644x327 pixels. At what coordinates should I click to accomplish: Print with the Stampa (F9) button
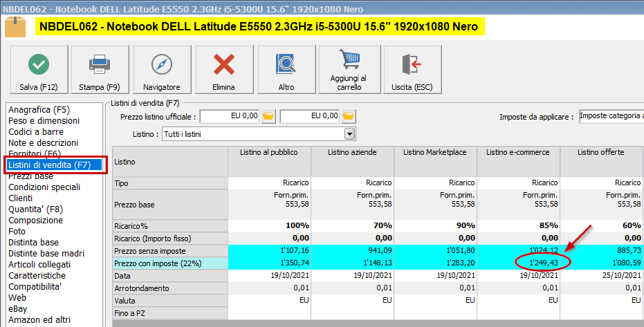point(100,70)
